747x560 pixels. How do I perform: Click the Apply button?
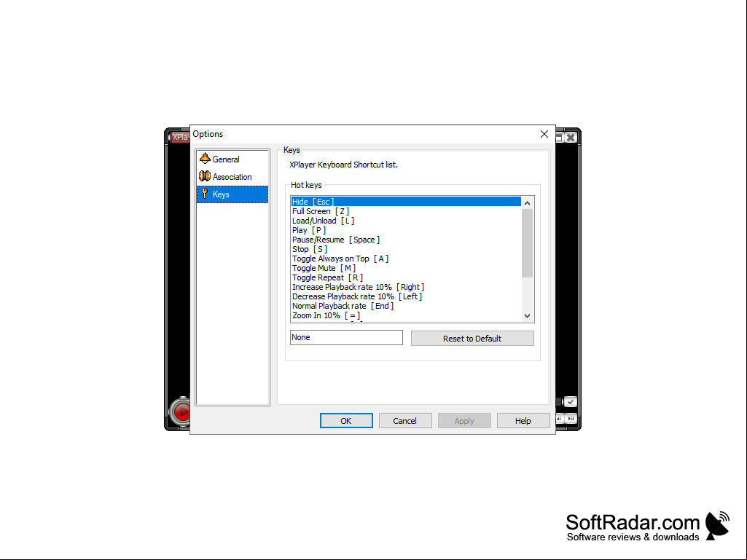[x=464, y=421]
